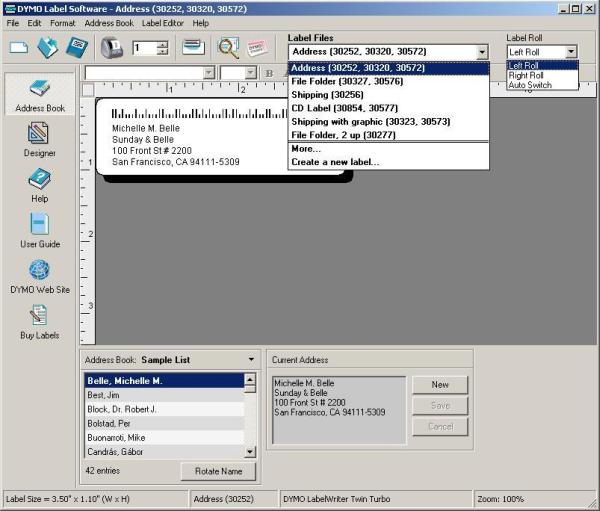This screenshot has width=600, height=511.
Task: Select Auto Switch roll option
Action: tap(542, 85)
